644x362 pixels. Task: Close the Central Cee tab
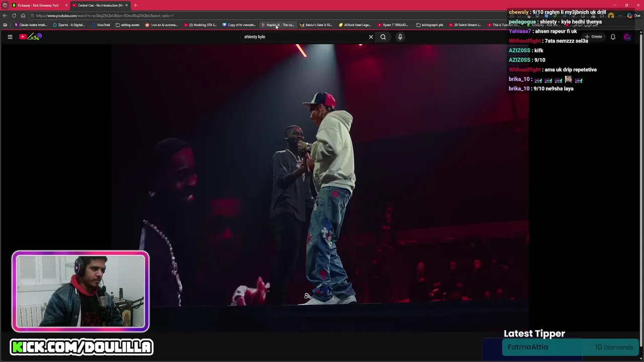[x=126, y=5]
